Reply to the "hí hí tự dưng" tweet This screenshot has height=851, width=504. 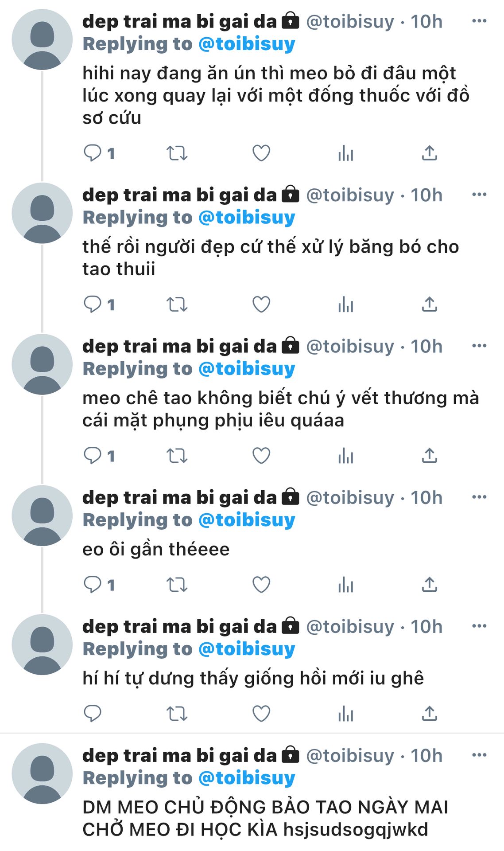click(x=93, y=714)
